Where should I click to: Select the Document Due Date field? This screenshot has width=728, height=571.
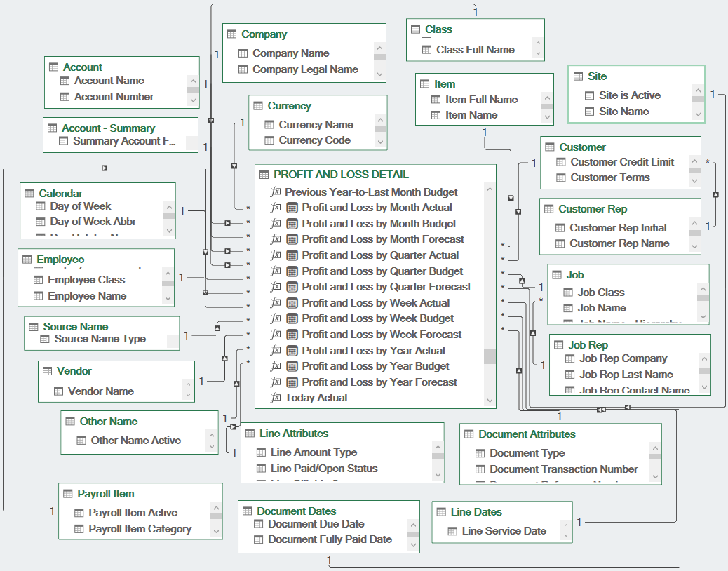[315, 523]
